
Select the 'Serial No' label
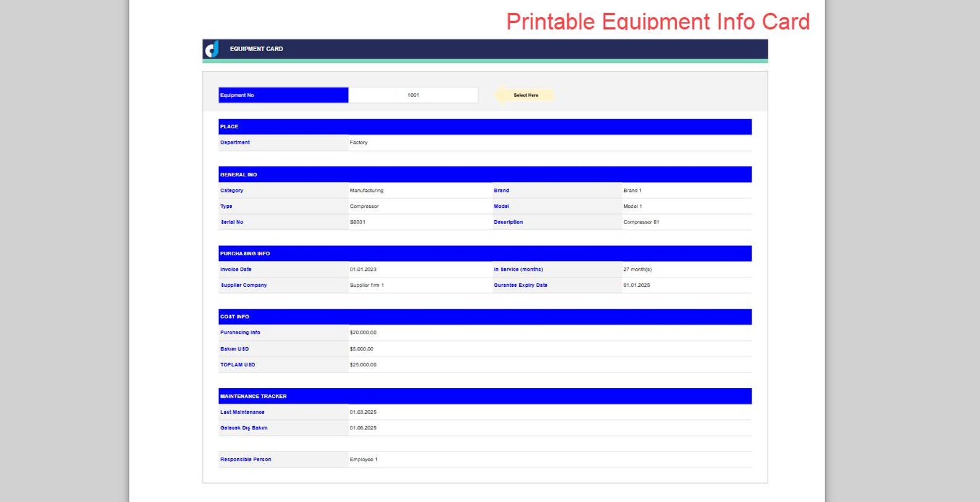(231, 222)
